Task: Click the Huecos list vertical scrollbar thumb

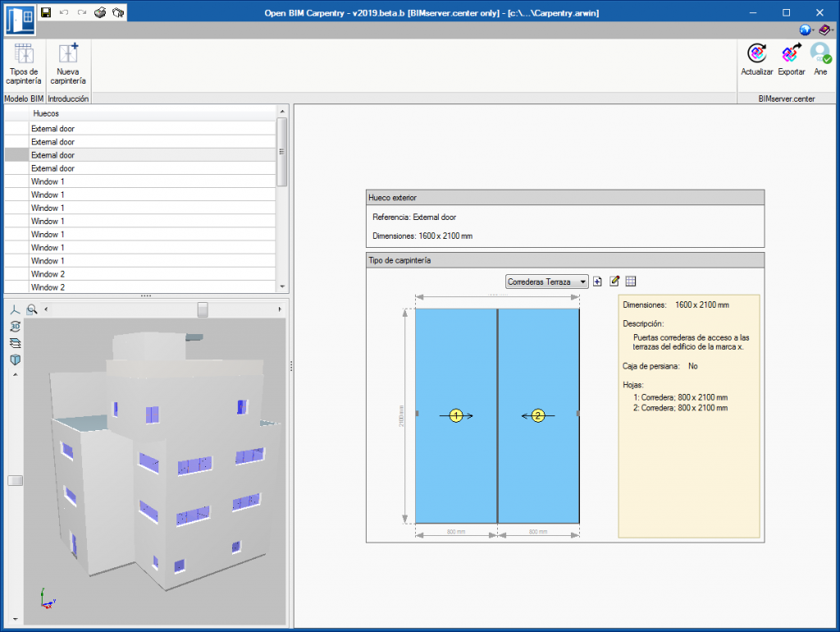Action: [282, 152]
